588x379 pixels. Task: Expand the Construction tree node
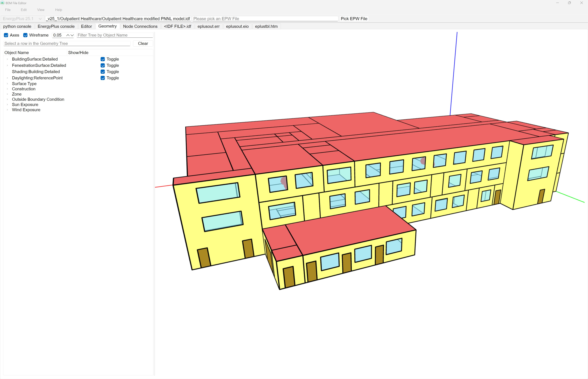[x=7, y=89]
